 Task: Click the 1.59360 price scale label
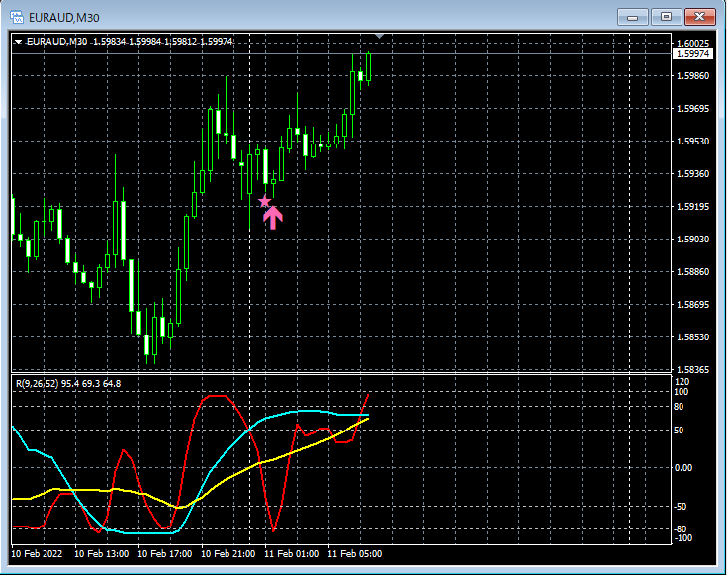[x=692, y=174]
